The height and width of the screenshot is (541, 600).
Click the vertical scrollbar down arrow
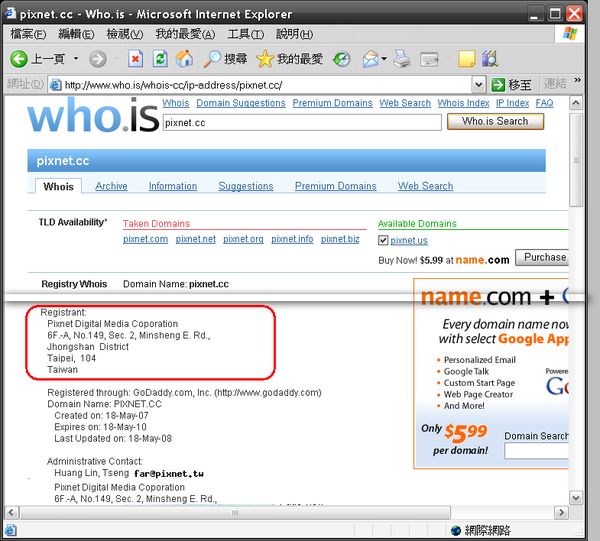coord(576,498)
